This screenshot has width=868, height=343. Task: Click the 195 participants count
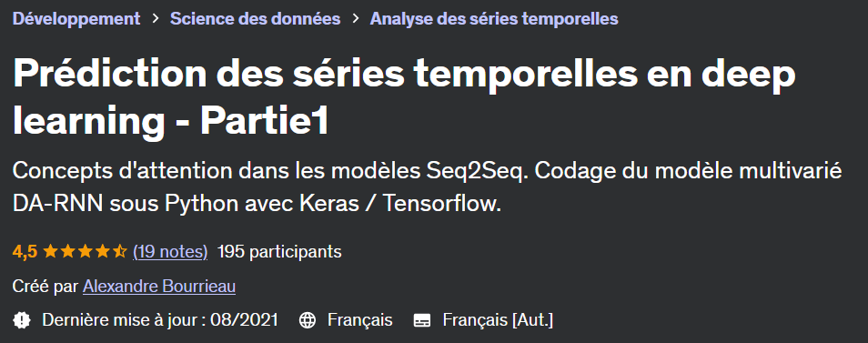point(279,252)
